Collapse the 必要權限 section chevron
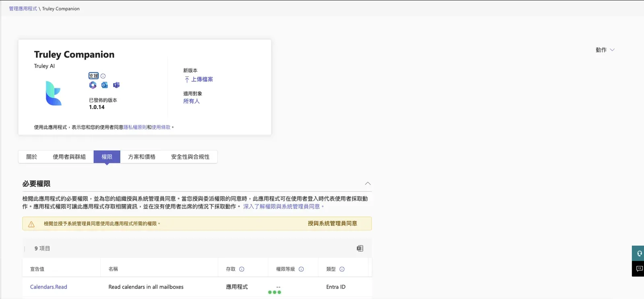Viewport: 644px width, 299px height. click(368, 184)
